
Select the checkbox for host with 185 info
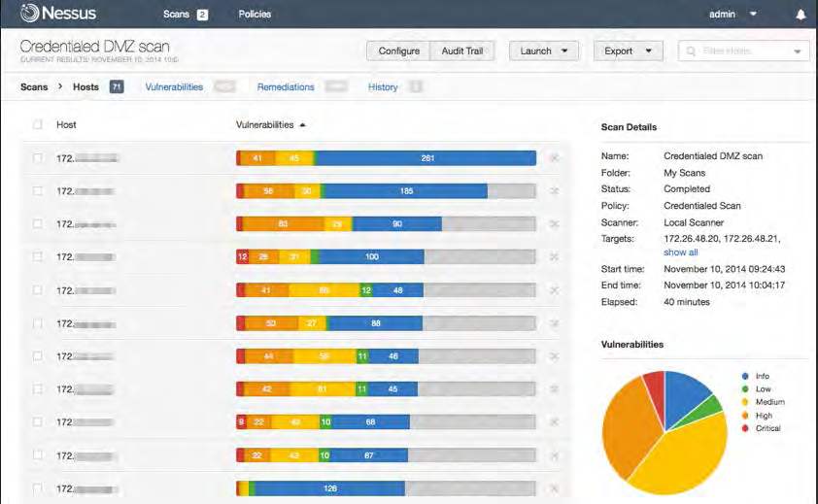(x=37, y=191)
